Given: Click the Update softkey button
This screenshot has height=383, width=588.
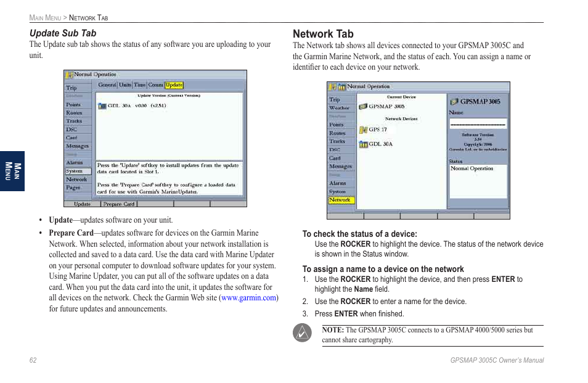Looking at the screenshot, I should [x=83, y=204].
